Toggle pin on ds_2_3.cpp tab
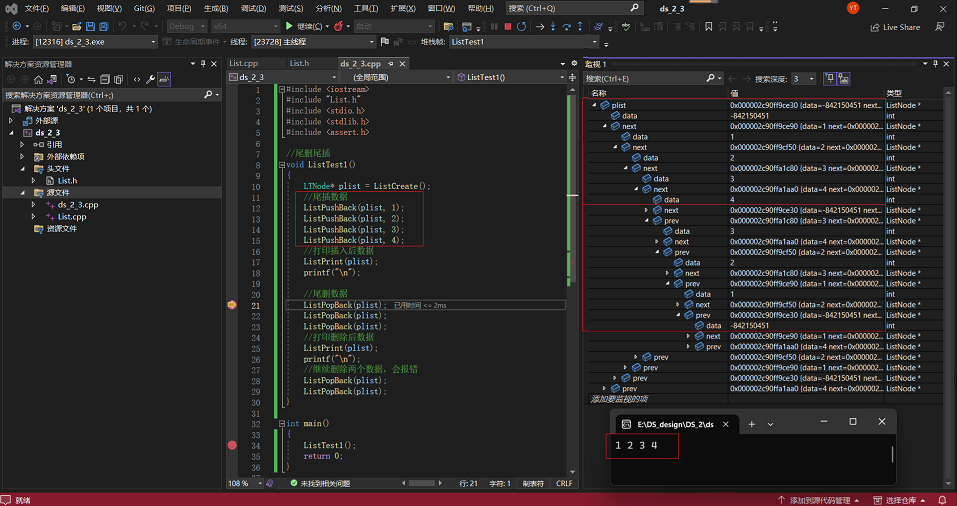The image size is (957, 506). (x=391, y=63)
